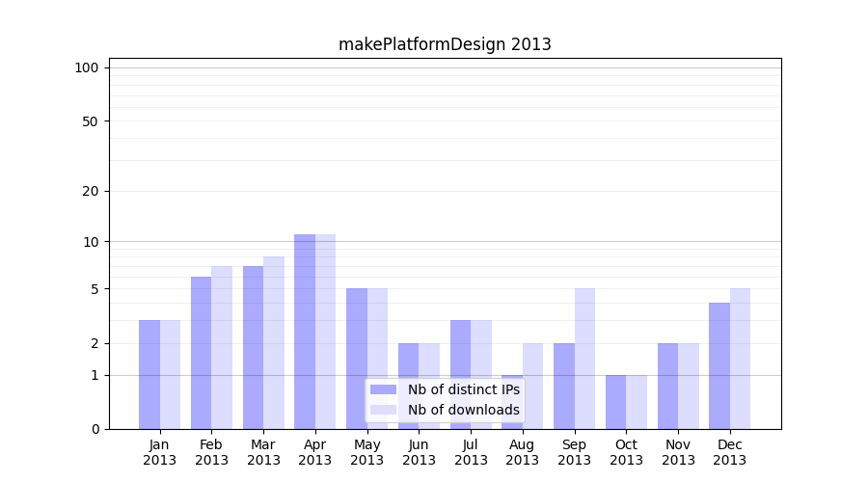
Task: Click the October downloads bar
Action: coord(637,401)
